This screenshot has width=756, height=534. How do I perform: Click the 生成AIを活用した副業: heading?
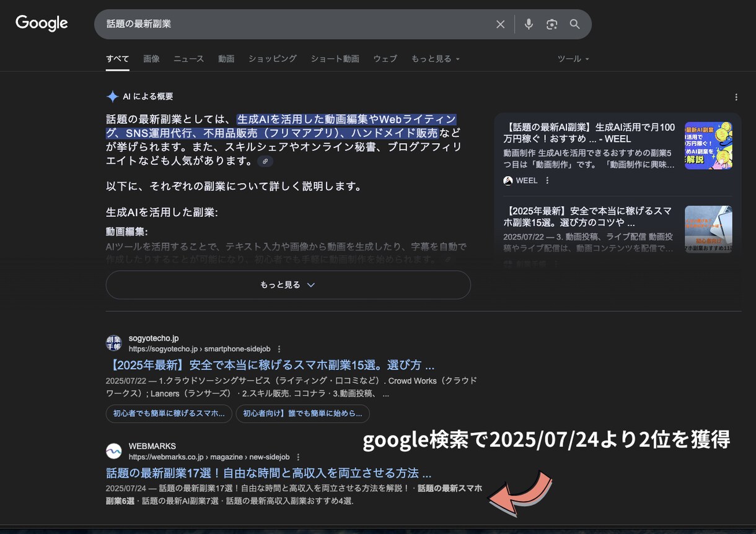162,212
